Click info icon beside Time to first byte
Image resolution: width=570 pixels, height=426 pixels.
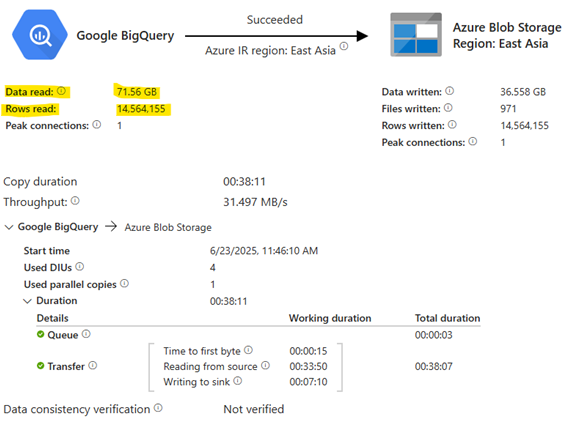[x=248, y=350]
